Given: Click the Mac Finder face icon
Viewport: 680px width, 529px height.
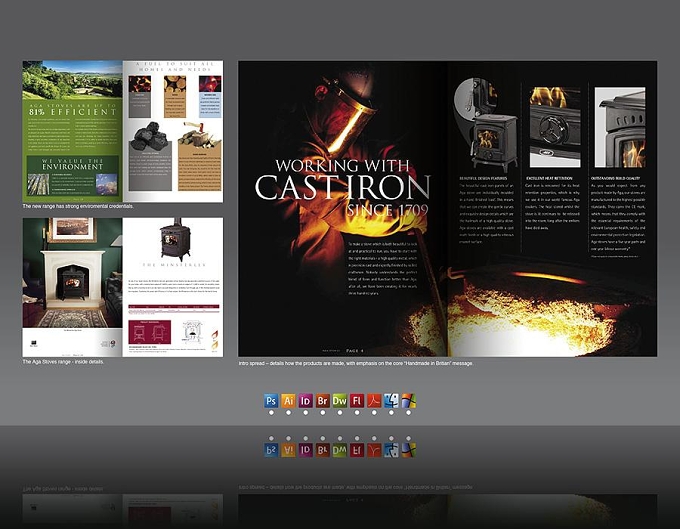Looking at the screenshot, I should tap(391, 401).
